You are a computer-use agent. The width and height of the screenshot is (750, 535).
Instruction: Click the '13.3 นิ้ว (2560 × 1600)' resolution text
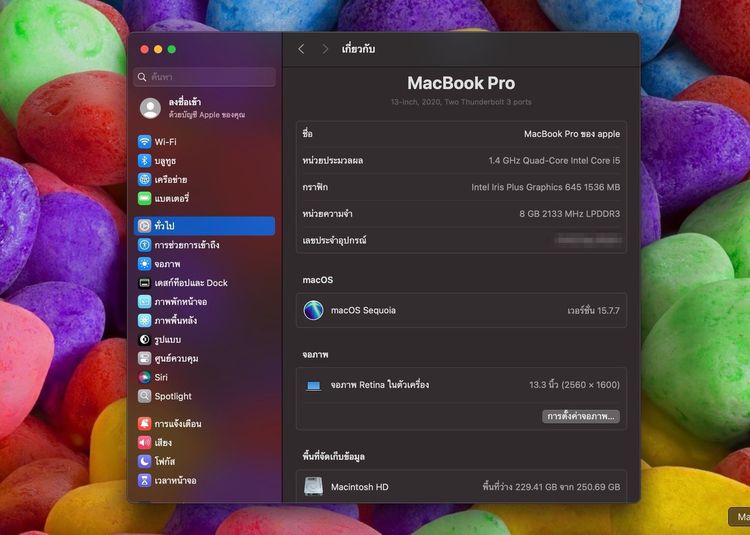[574, 385]
